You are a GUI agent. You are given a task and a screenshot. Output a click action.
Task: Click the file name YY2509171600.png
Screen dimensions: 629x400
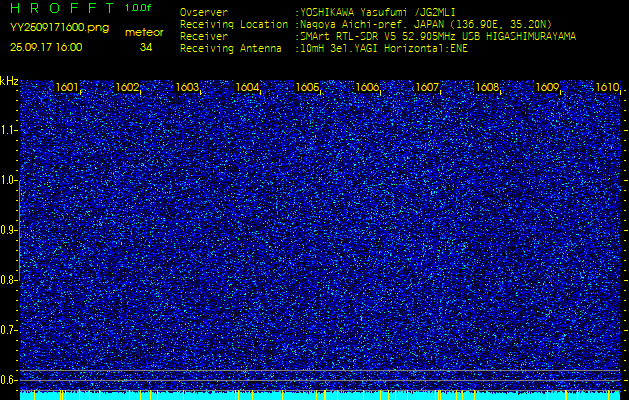coord(59,28)
